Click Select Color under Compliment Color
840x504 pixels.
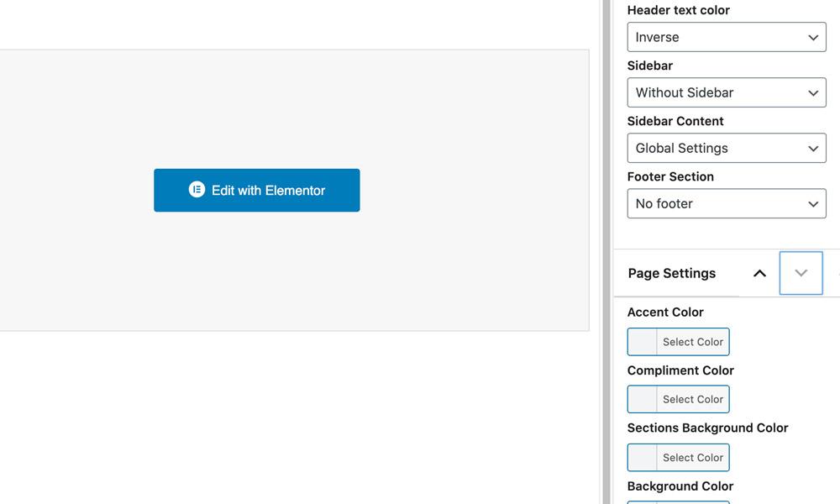pos(693,399)
